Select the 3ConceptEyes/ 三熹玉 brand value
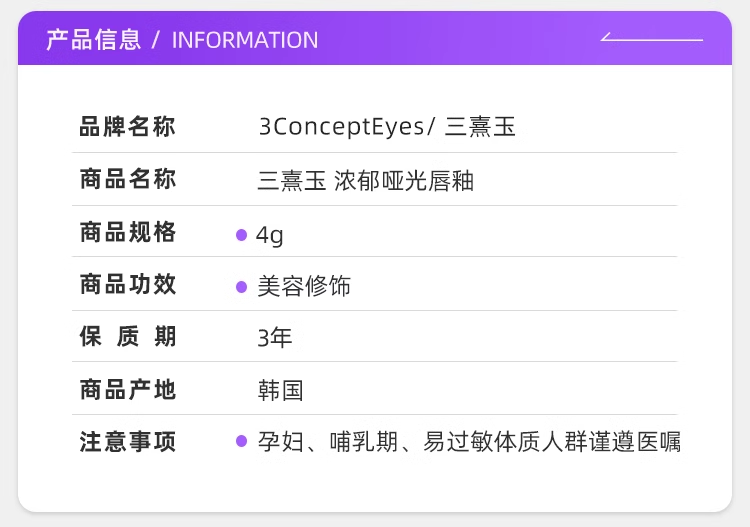The image size is (750, 527). tap(387, 127)
